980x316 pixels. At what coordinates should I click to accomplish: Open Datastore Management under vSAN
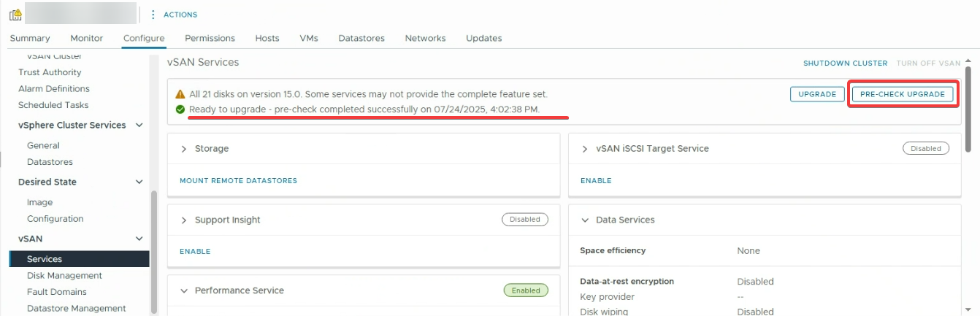[x=76, y=309]
